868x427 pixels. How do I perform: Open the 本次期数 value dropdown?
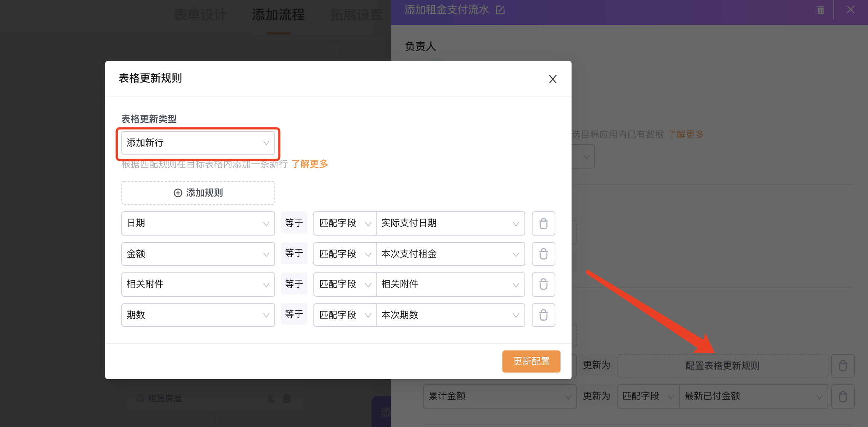pyautogui.click(x=450, y=315)
